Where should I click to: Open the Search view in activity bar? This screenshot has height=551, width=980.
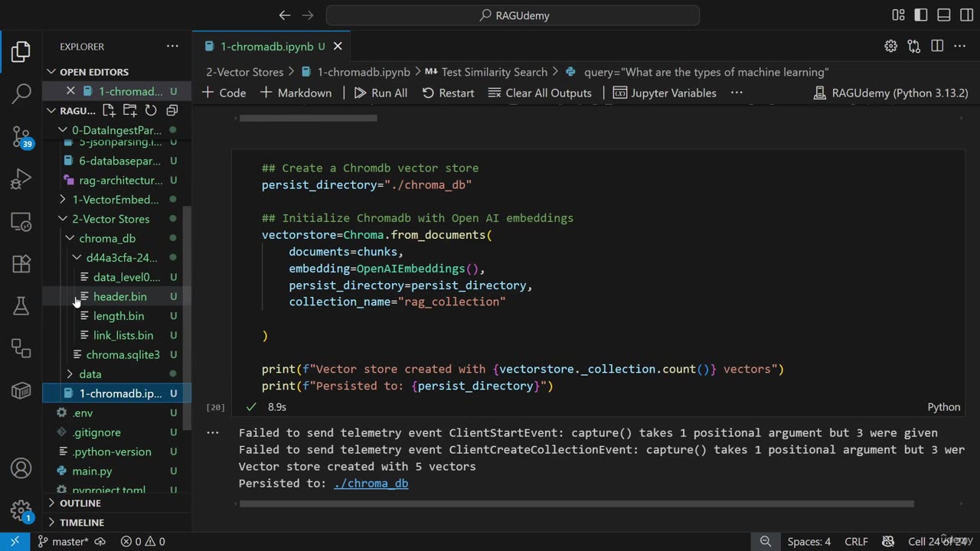21,93
